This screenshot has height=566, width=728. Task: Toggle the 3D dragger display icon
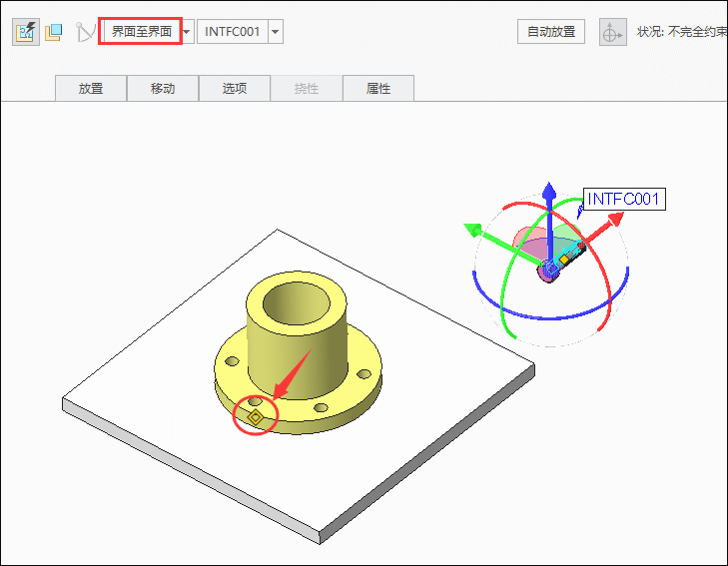612,32
